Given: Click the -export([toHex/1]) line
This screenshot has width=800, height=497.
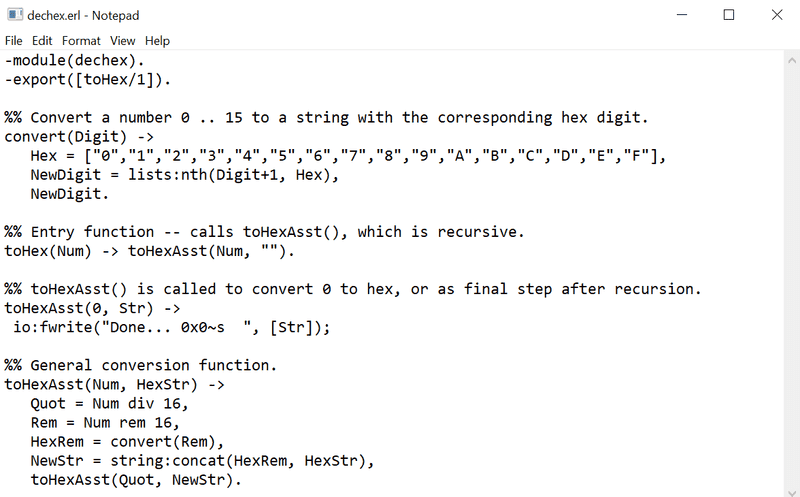Looking at the screenshot, I should click(87, 79).
